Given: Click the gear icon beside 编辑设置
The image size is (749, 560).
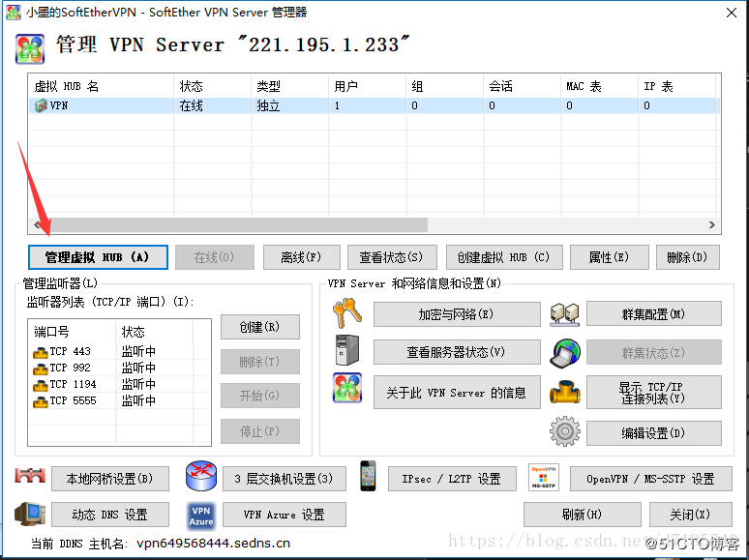Looking at the screenshot, I should click(565, 431).
